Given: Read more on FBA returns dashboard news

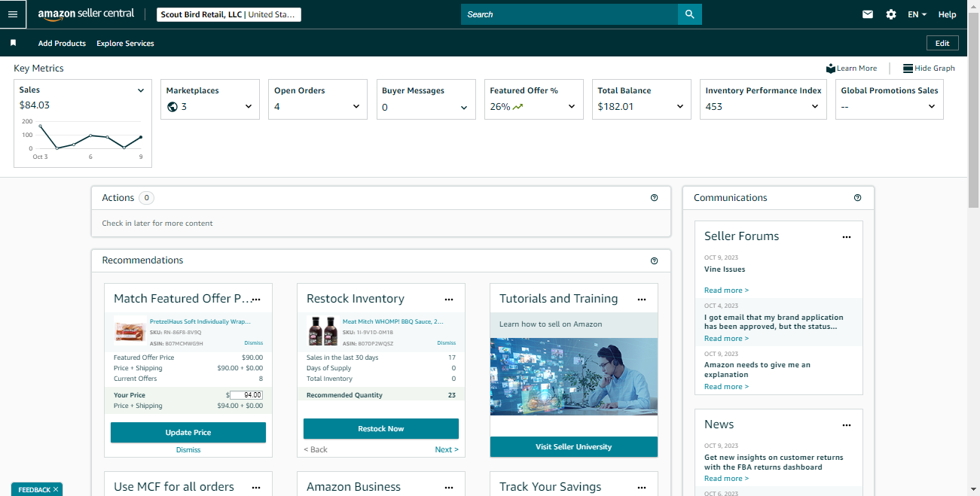Looking at the screenshot, I should 726,478.
